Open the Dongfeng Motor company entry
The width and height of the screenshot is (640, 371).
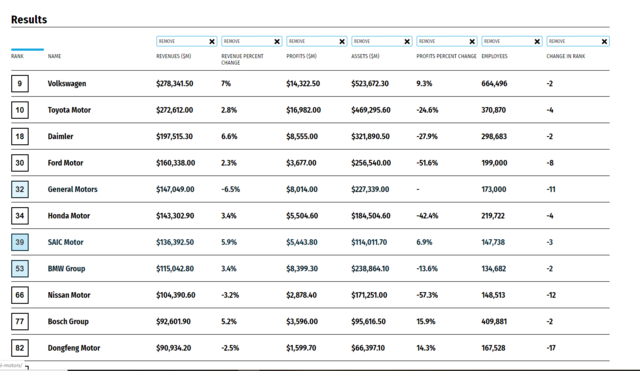point(73,348)
